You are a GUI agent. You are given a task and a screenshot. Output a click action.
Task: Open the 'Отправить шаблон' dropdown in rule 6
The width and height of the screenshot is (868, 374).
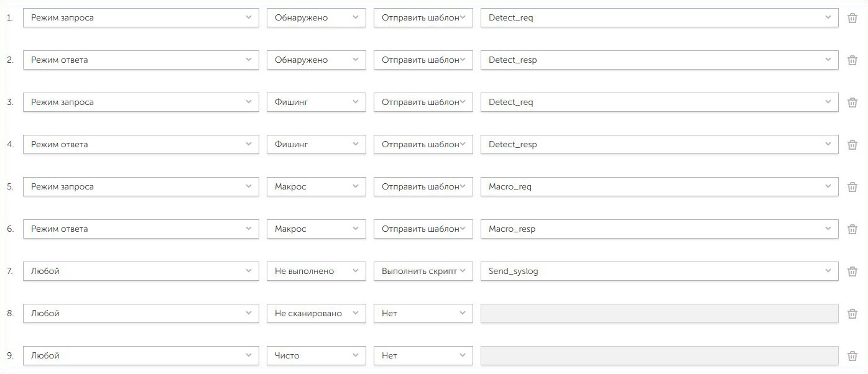423,229
